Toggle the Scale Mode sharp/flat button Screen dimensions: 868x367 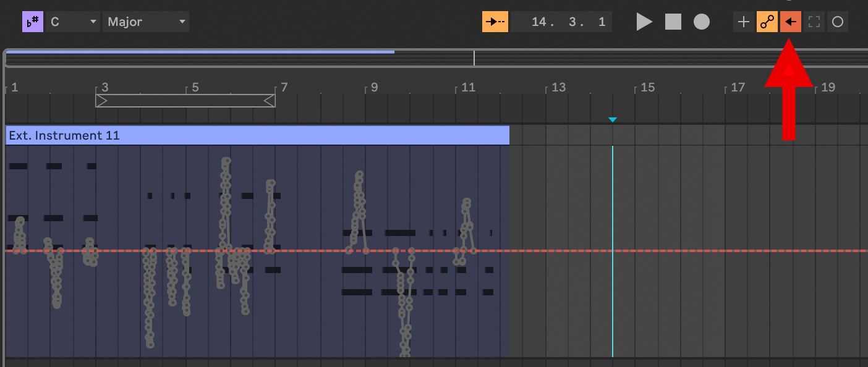pos(32,22)
